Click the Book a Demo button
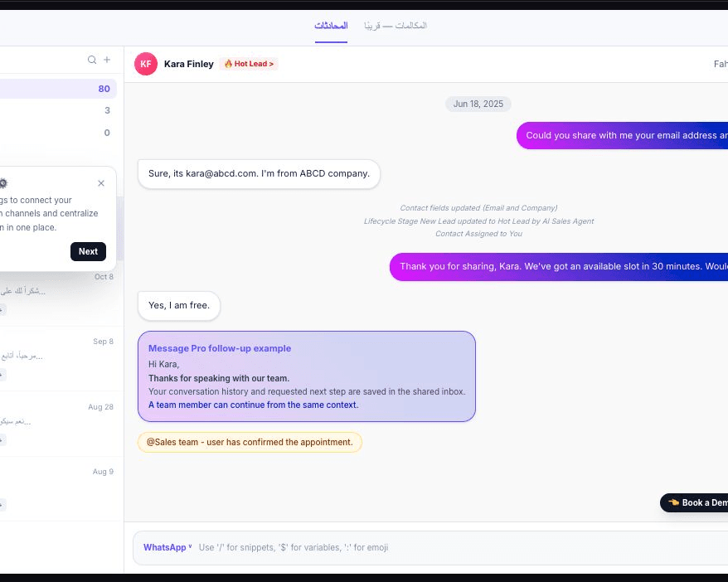Screen dimensions: 728x582 pyautogui.click(x=695, y=502)
